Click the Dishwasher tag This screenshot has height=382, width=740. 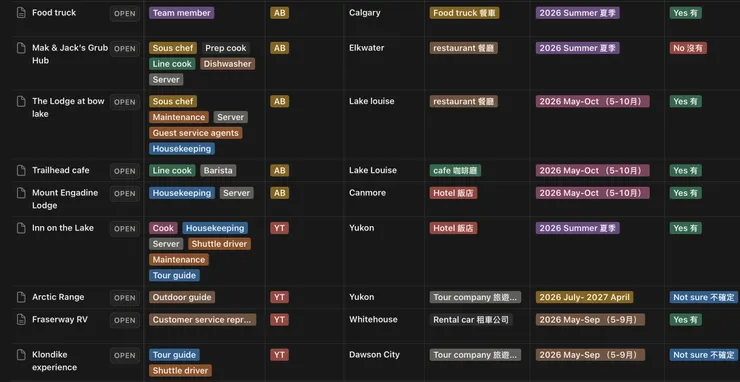pos(227,64)
